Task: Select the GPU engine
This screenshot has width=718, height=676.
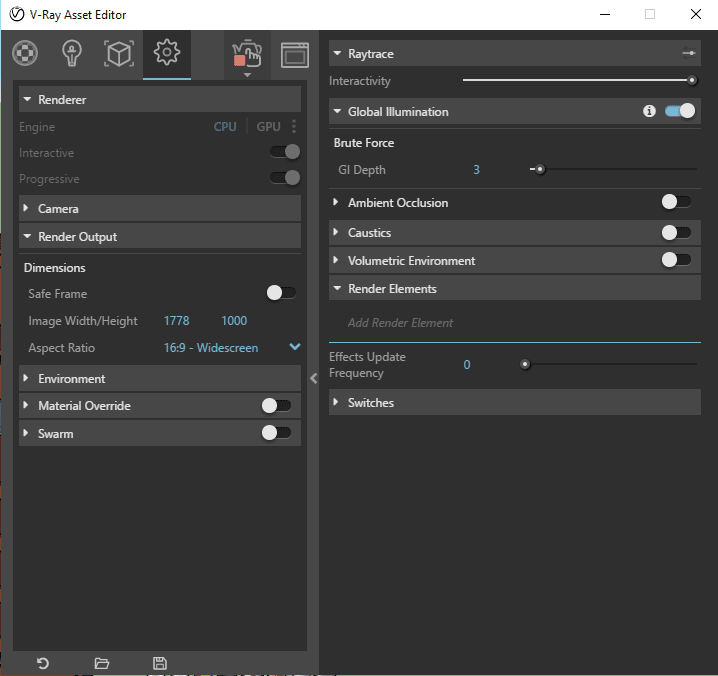Action: 268,126
